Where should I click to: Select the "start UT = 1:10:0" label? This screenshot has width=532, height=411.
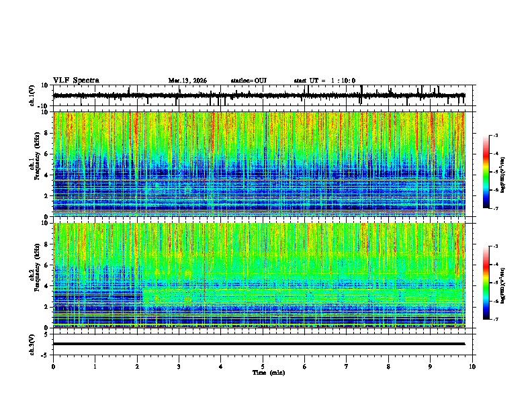pyautogui.click(x=324, y=81)
